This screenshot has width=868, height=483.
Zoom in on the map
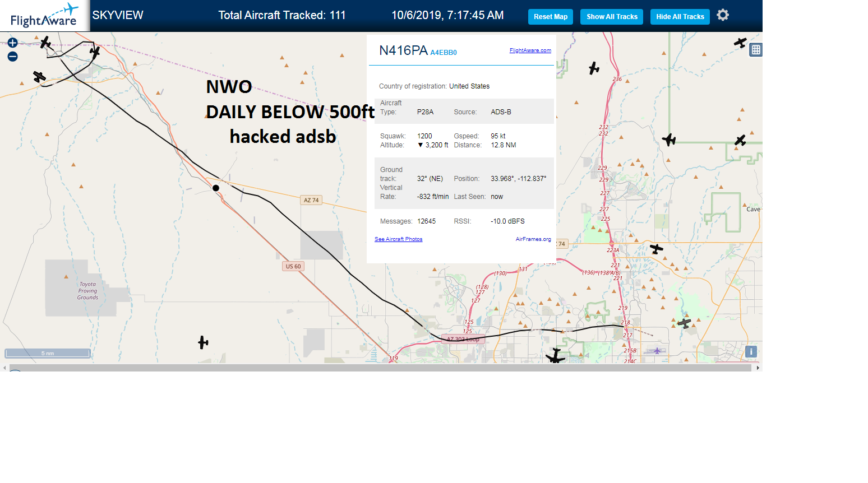(12, 43)
